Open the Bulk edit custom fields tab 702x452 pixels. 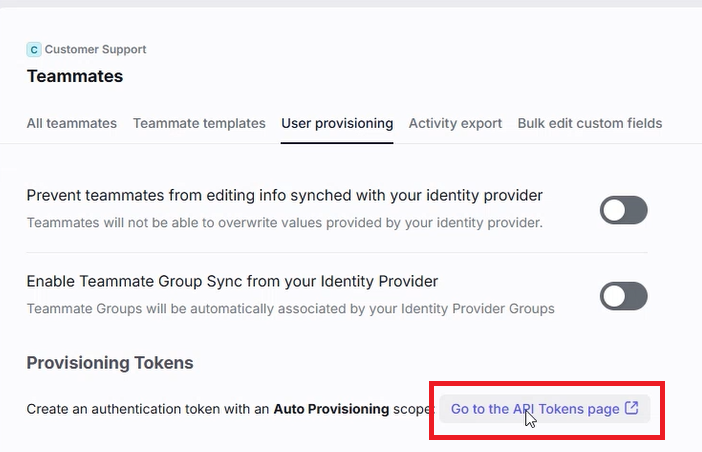tap(590, 123)
